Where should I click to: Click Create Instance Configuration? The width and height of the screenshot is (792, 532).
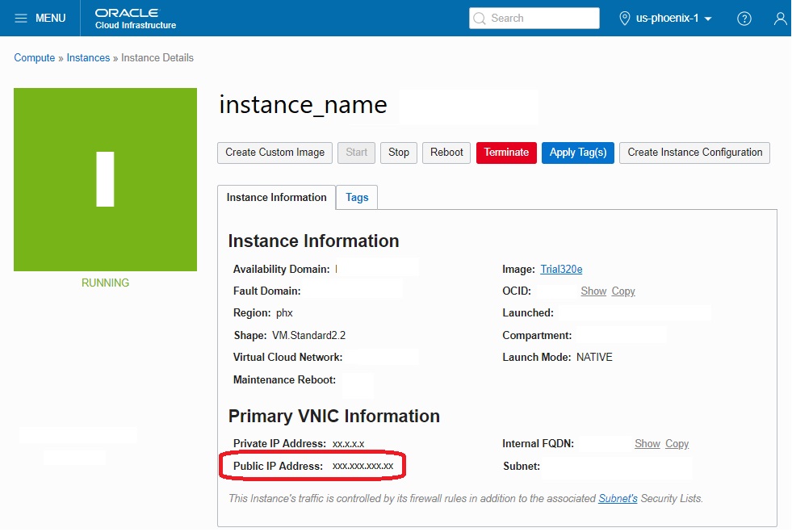[x=694, y=153]
